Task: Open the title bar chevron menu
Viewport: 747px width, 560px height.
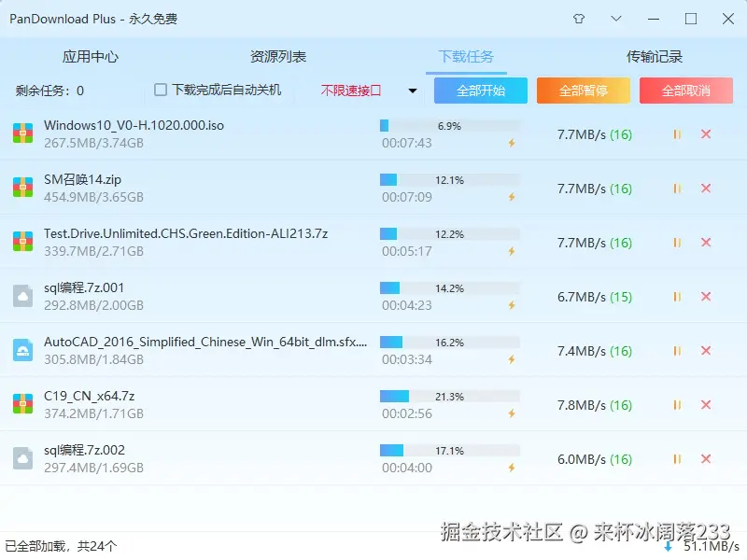Action: click(x=616, y=19)
